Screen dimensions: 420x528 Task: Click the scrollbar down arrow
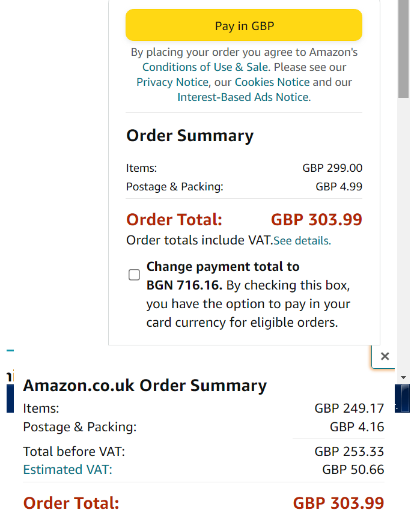click(404, 377)
